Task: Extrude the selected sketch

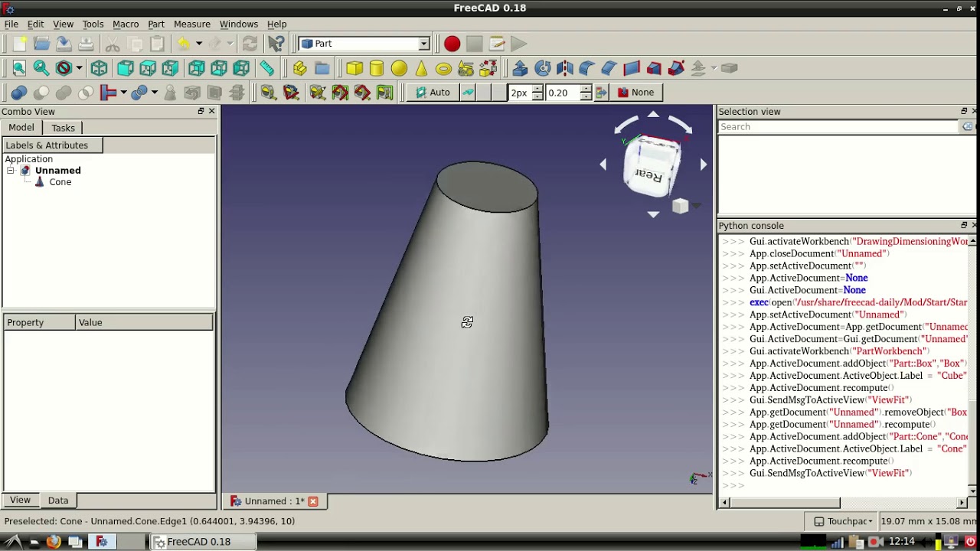Action: tap(521, 68)
